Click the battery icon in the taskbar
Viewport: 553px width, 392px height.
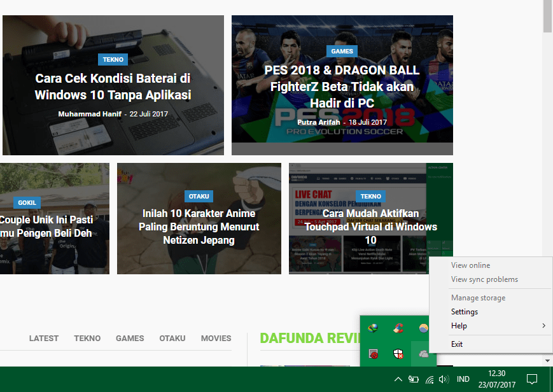coord(414,380)
